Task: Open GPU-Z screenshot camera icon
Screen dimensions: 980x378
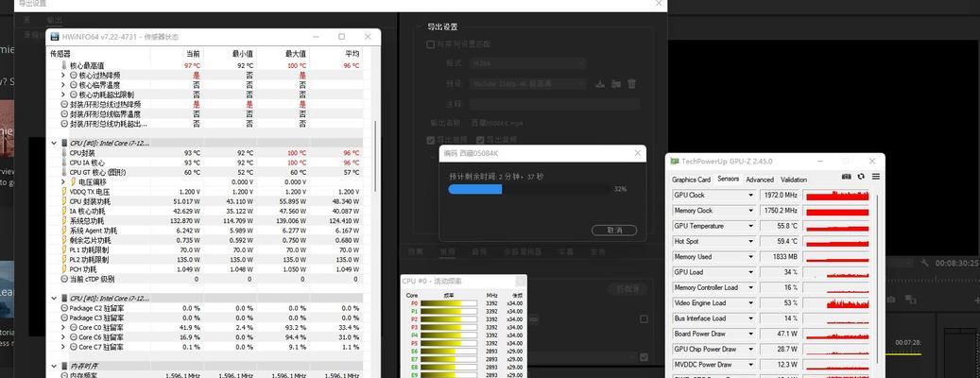Action: (x=846, y=177)
